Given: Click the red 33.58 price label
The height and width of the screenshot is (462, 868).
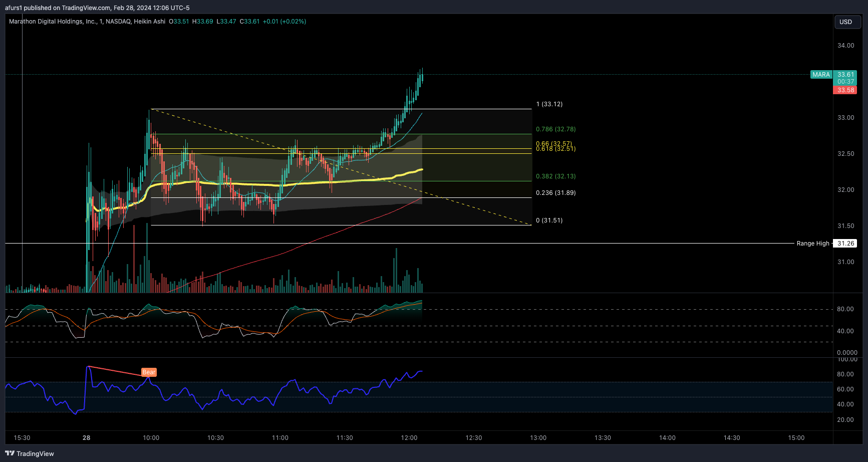Looking at the screenshot, I should [845, 90].
